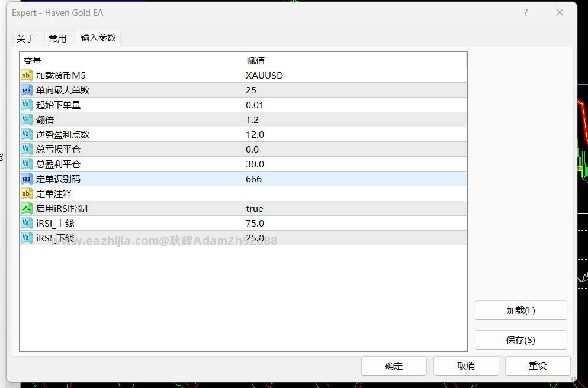Click the double icon beside 翻倍
Viewport: 588px width, 388px height.
tap(27, 120)
